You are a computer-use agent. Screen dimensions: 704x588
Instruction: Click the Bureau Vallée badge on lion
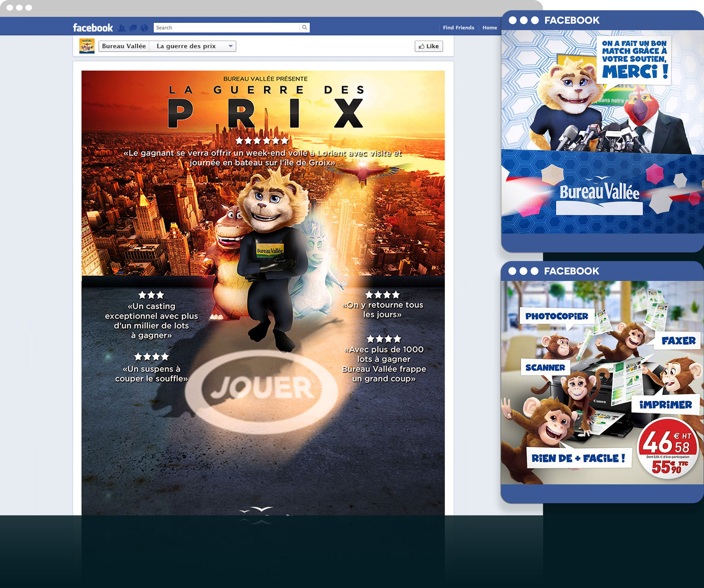(x=270, y=250)
